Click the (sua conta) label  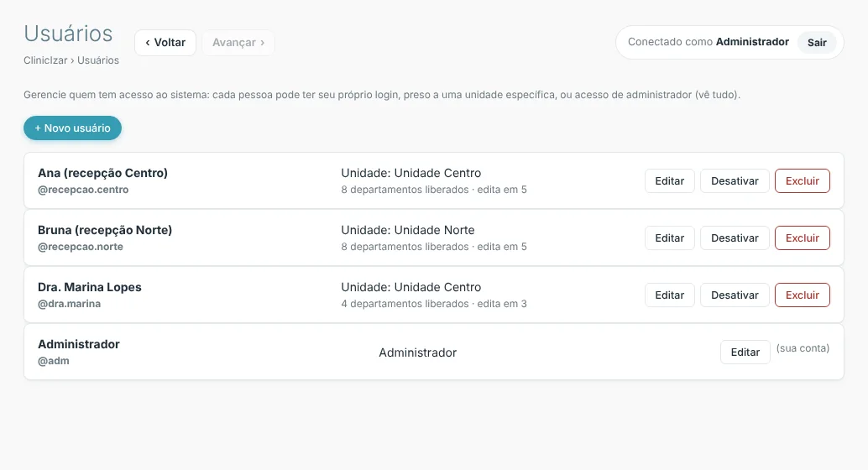click(803, 348)
